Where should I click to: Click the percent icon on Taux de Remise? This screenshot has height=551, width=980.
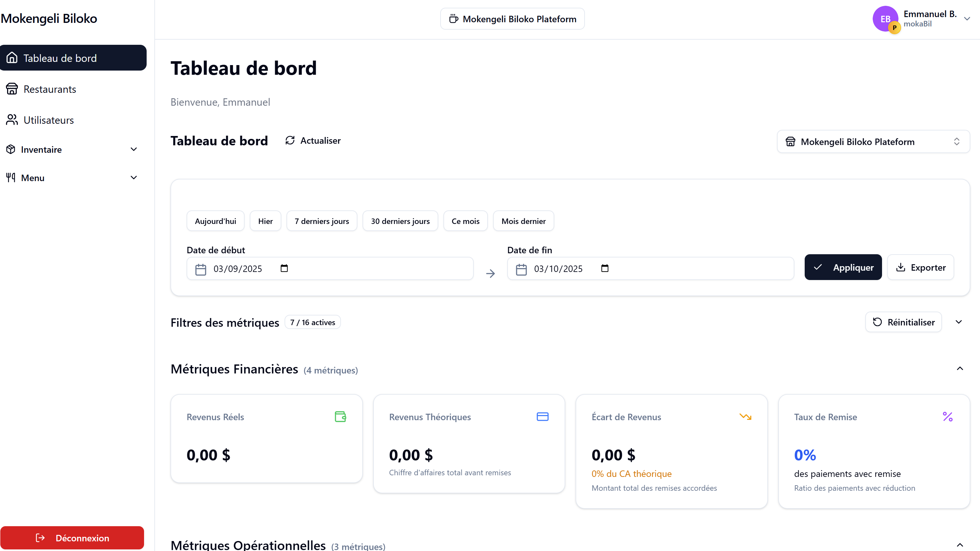point(947,416)
